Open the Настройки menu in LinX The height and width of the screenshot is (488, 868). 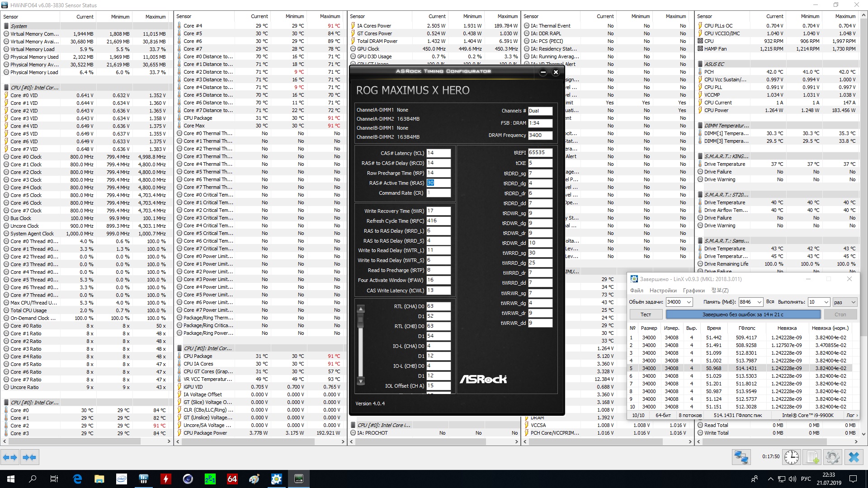[663, 291]
